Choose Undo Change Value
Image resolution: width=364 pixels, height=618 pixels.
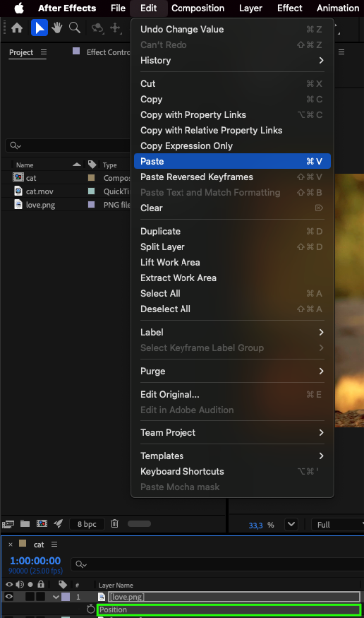(x=232, y=29)
